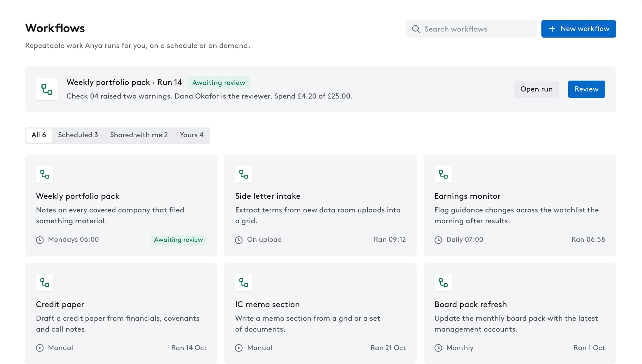Click the plus icon on New workflow
642x364 pixels.
[x=552, y=29]
